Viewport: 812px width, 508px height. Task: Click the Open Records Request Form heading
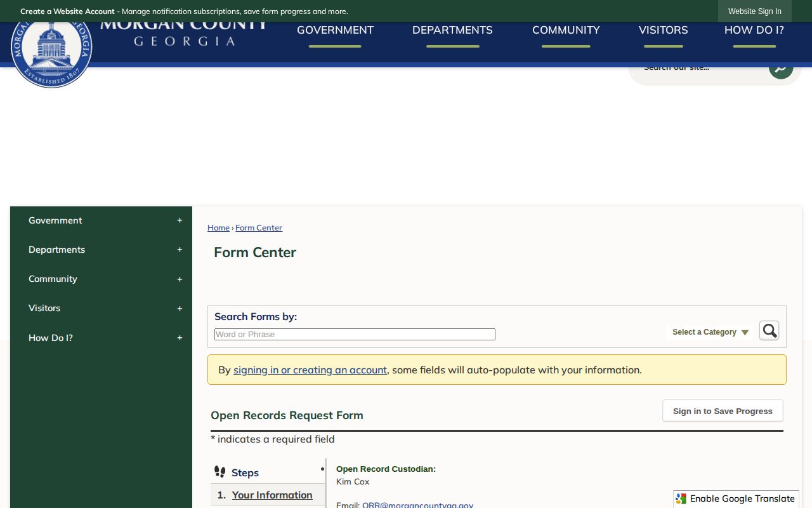click(287, 415)
